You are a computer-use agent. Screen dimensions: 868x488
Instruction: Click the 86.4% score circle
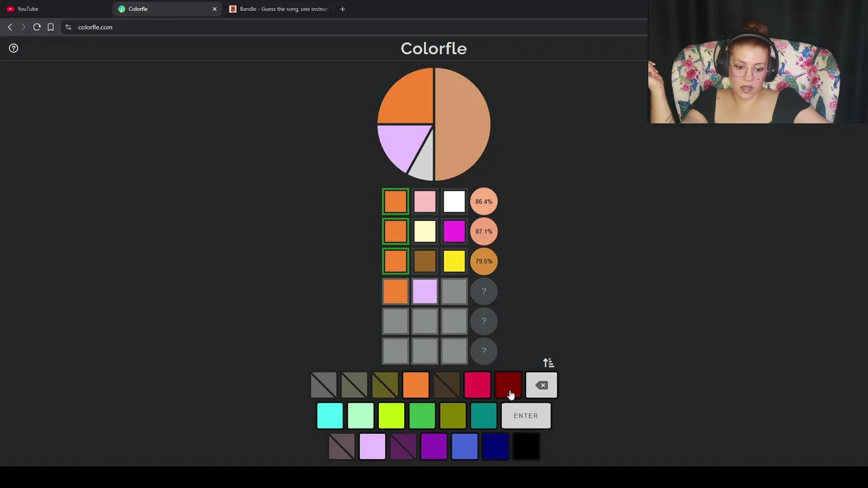tap(484, 201)
